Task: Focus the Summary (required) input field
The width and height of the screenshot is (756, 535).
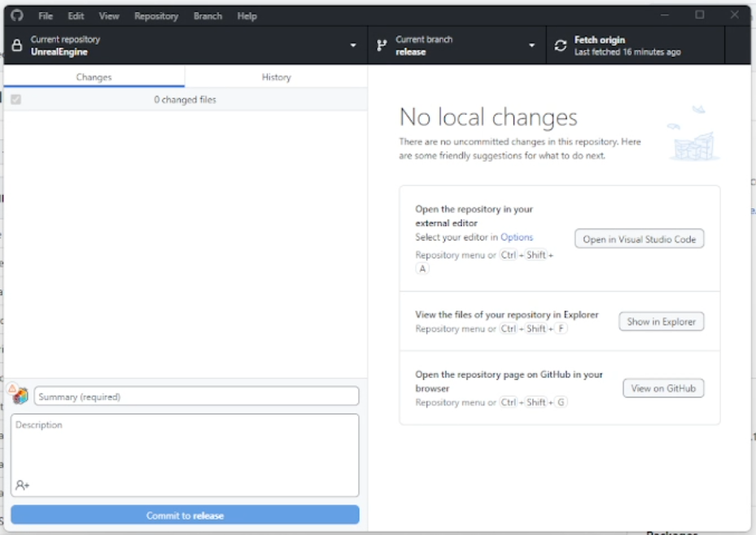Action: point(197,396)
